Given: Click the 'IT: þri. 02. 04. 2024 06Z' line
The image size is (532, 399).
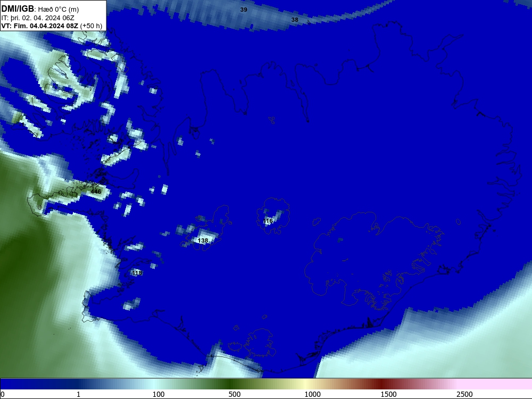Looking at the screenshot, I should pos(38,18).
